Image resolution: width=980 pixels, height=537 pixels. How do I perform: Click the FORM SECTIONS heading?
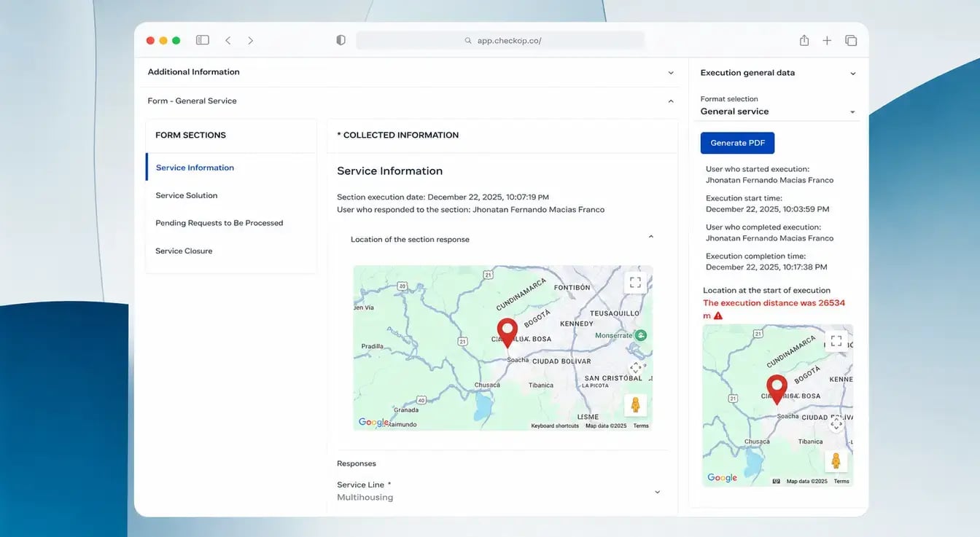190,136
